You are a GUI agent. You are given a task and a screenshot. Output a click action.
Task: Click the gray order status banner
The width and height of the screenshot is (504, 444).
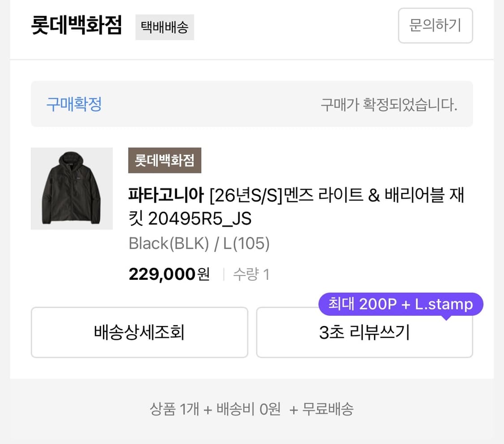(252, 104)
